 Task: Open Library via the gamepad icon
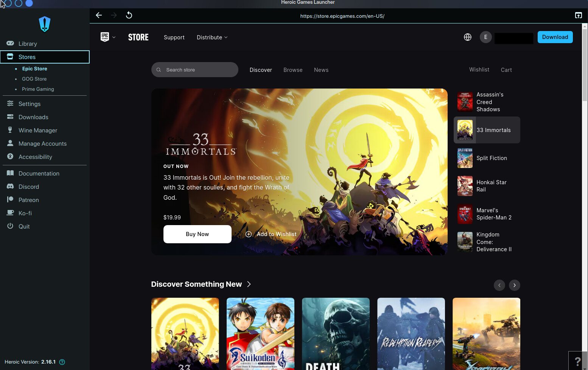coord(10,44)
